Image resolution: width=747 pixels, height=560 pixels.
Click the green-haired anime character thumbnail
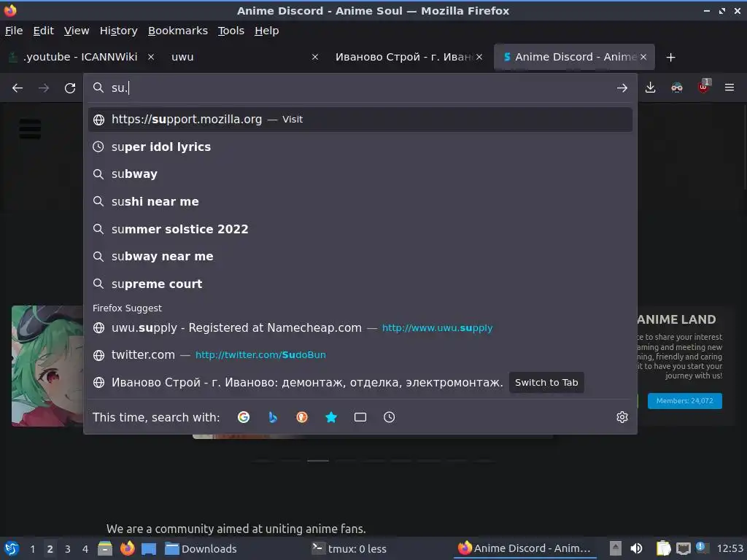point(47,366)
